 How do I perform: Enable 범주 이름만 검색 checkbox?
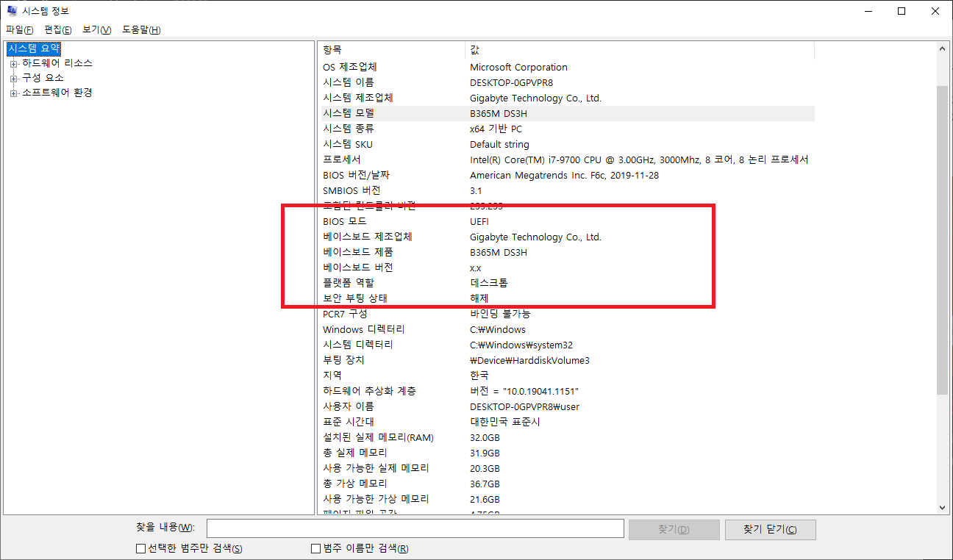click(x=315, y=548)
